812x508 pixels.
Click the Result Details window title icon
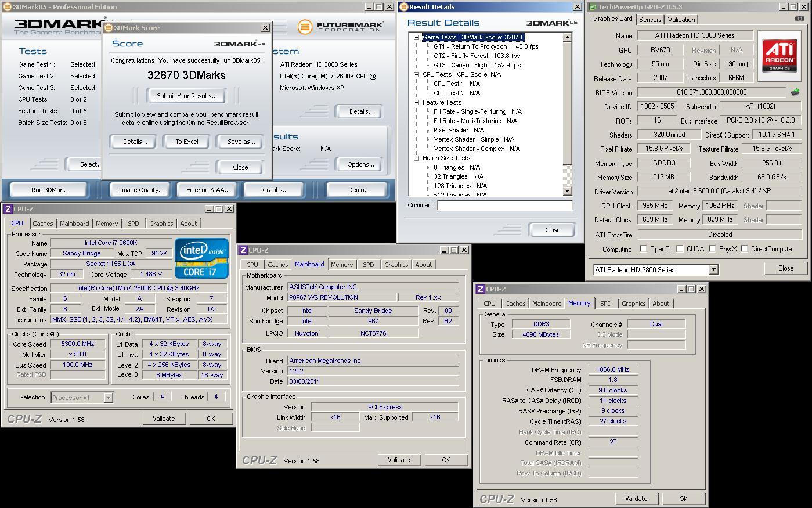click(404, 7)
